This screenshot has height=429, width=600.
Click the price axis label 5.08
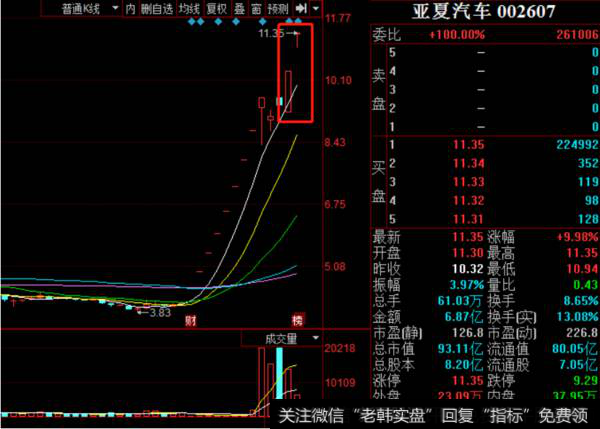coord(335,266)
